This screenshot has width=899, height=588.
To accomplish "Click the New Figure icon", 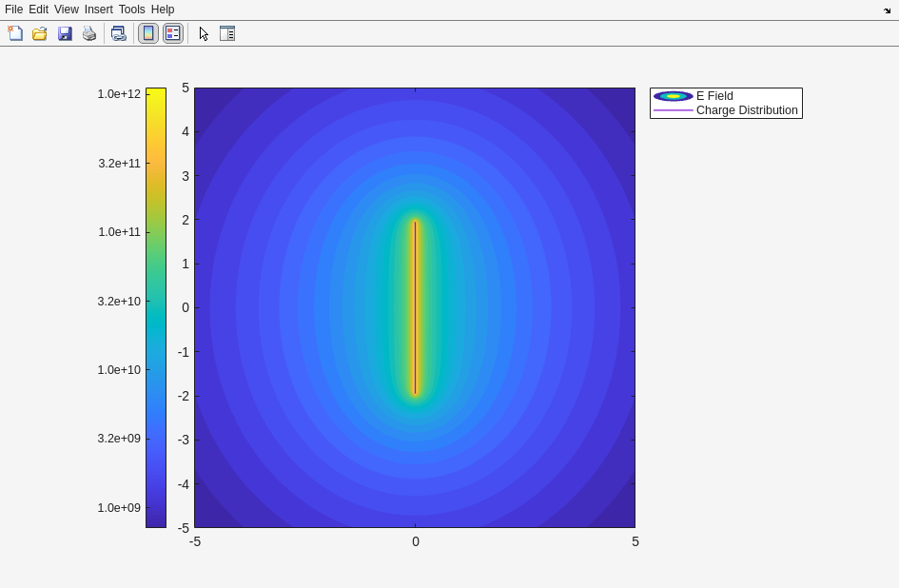I will pos(15,33).
